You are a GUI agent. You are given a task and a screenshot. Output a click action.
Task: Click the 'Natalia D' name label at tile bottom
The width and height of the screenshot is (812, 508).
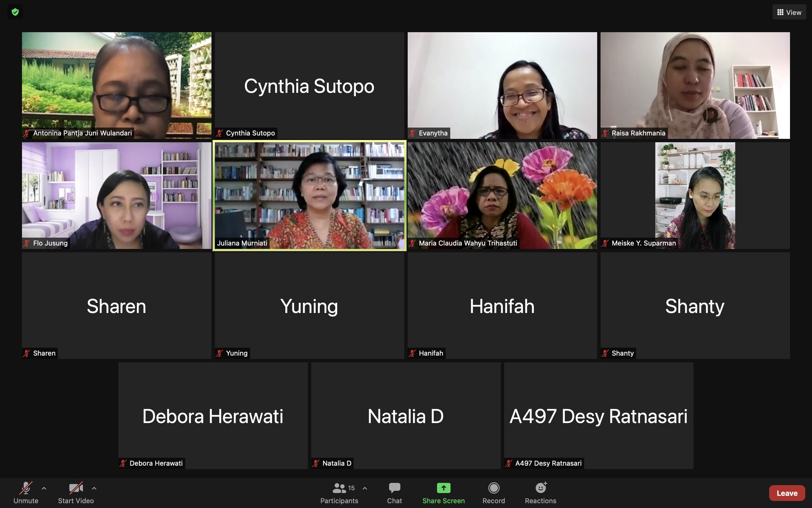(337, 463)
